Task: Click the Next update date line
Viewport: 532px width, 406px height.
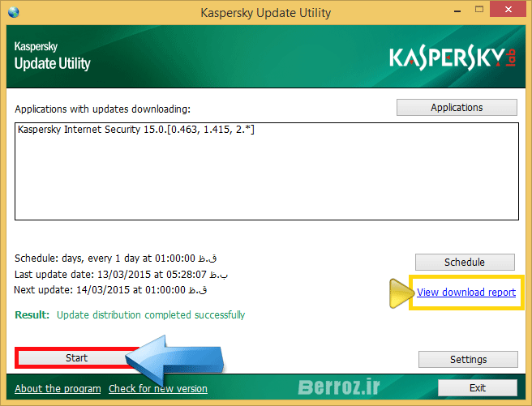Action: click(110, 290)
